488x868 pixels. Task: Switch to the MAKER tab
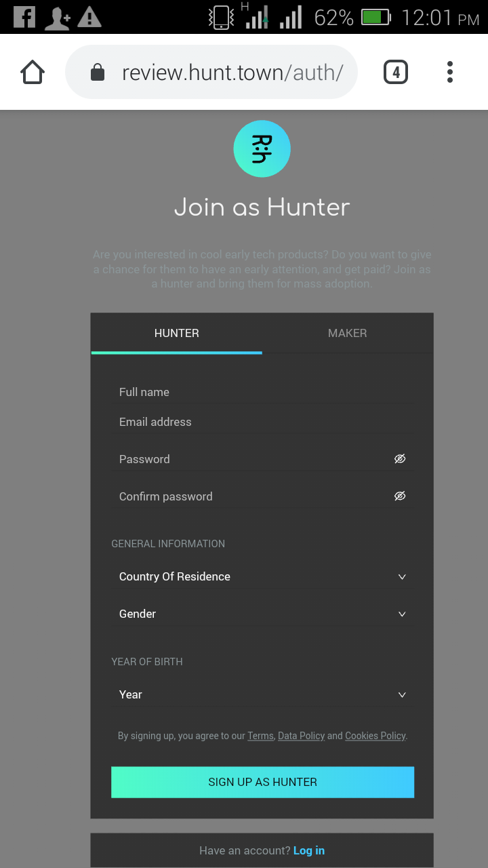click(347, 333)
